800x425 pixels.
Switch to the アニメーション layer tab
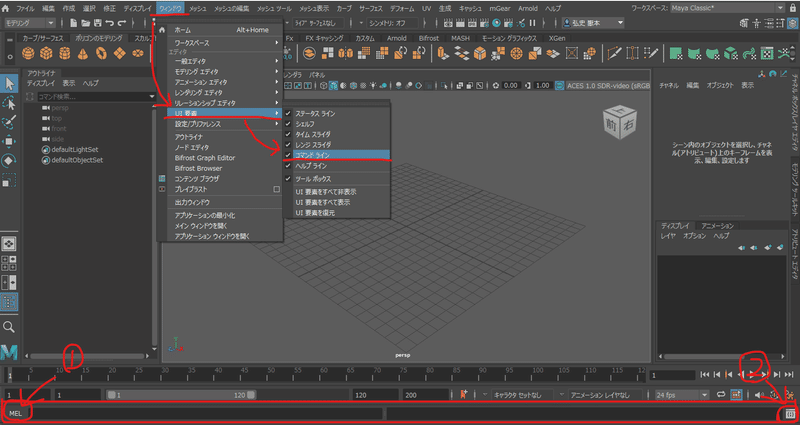click(x=717, y=226)
